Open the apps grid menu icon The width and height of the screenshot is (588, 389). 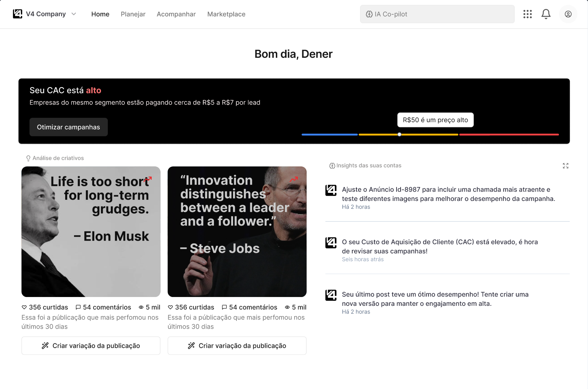coord(528,14)
